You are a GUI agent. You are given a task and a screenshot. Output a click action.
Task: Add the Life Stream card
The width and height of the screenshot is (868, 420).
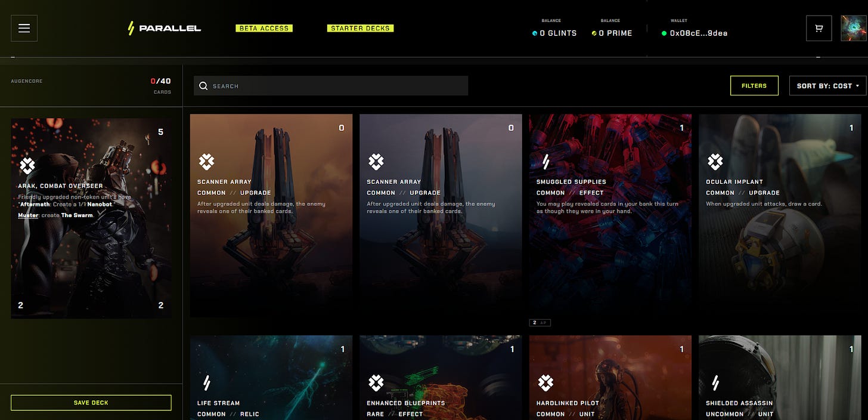click(x=271, y=378)
